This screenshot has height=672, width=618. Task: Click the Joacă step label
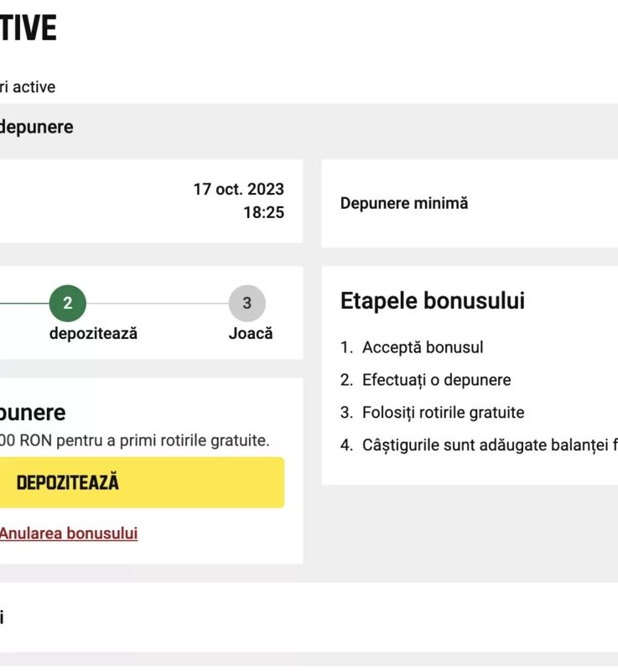[x=251, y=333]
